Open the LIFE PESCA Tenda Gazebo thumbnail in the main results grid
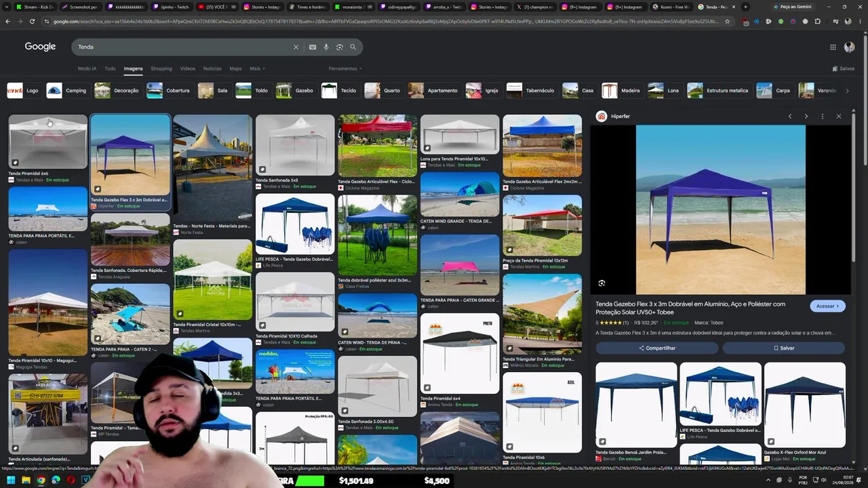This screenshot has width=868, height=488. pos(295,224)
